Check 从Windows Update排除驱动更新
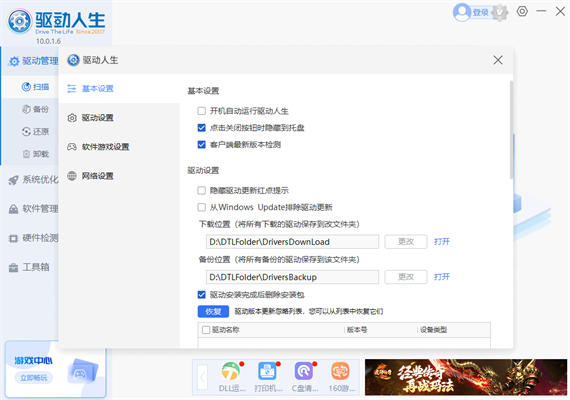This screenshot has height=400, width=570. tap(201, 207)
